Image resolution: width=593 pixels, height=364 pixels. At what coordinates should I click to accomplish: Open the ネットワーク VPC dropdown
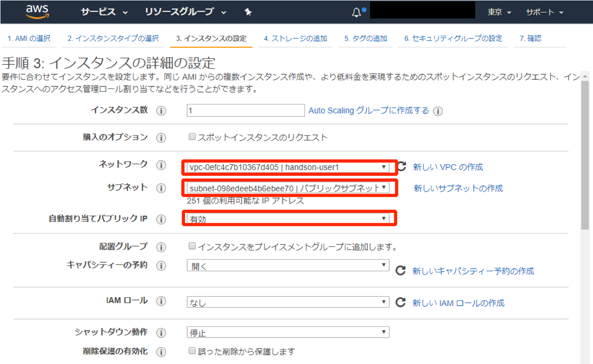(x=288, y=167)
